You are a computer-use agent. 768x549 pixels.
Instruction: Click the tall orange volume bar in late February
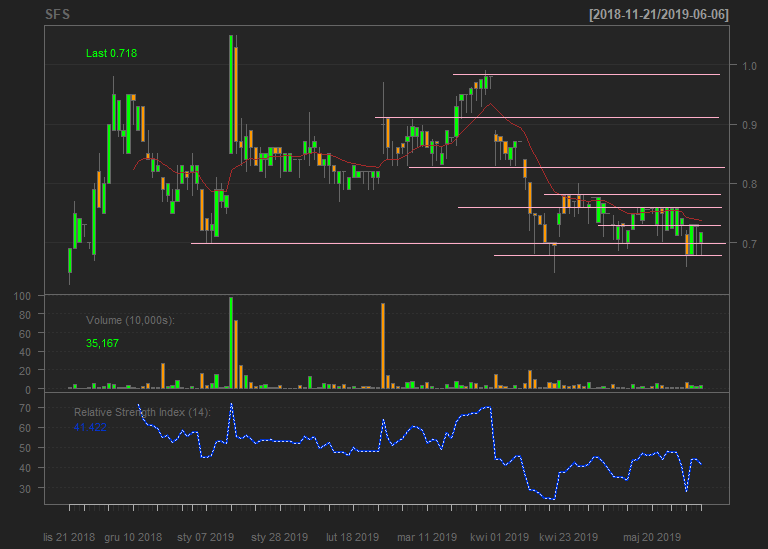tap(383, 346)
